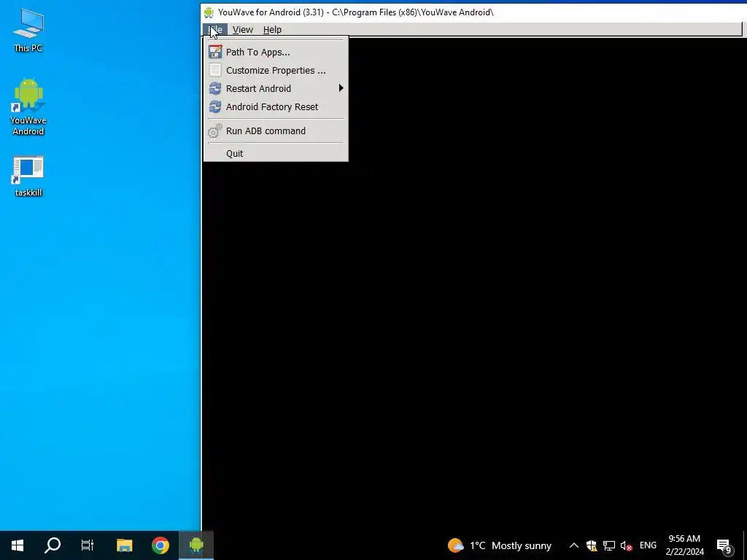Select the This PC desktop icon
The image size is (747, 560).
pos(28,31)
